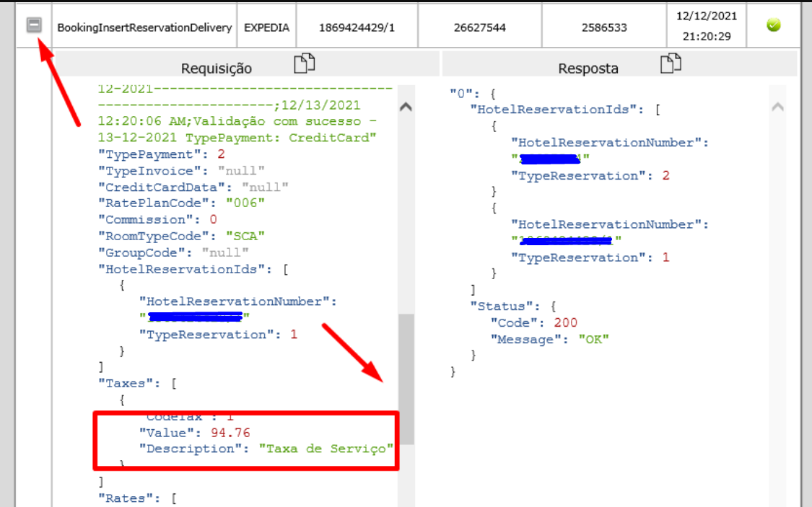Image resolution: width=812 pixels, height=507 pixels.
Task: Click the BookingInsertReservationDelivery cell
Action: click(144, 27)
